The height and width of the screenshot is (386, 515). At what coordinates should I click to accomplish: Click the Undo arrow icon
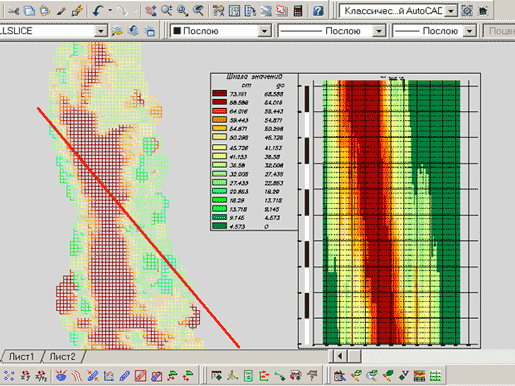pyautogui.click(x=98, y=11)
